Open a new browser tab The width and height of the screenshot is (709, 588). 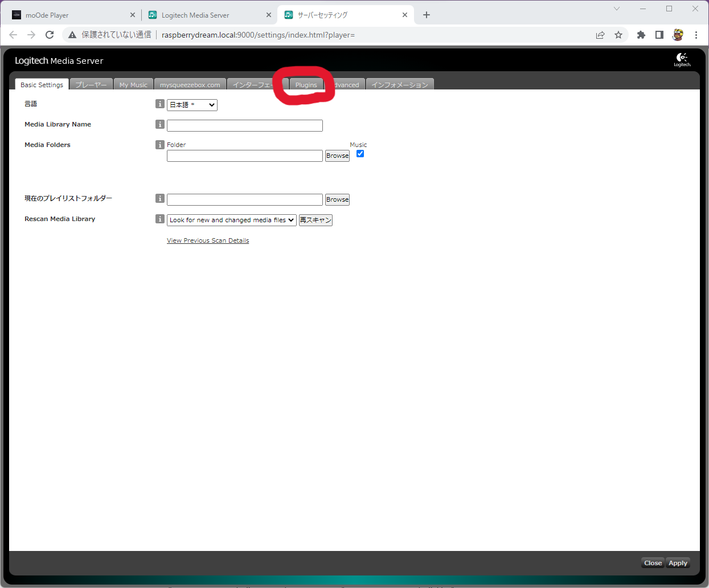coord(427,15)
